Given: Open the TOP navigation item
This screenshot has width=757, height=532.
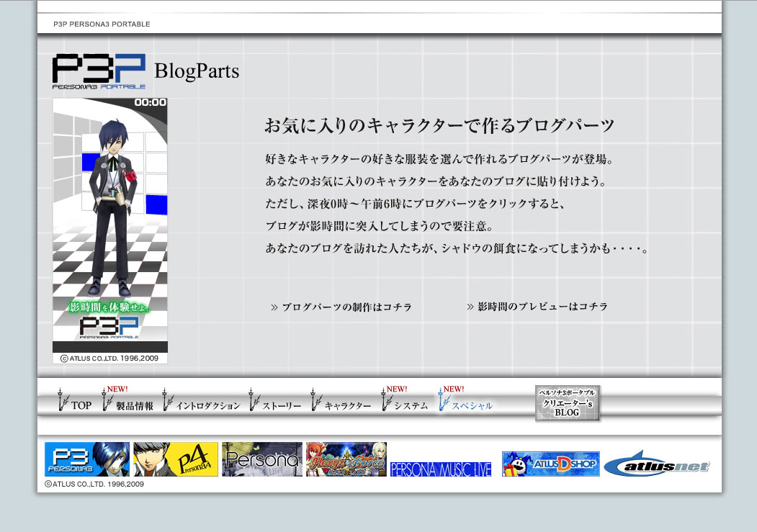Looking at the screenshot, I should click(81, 405).
